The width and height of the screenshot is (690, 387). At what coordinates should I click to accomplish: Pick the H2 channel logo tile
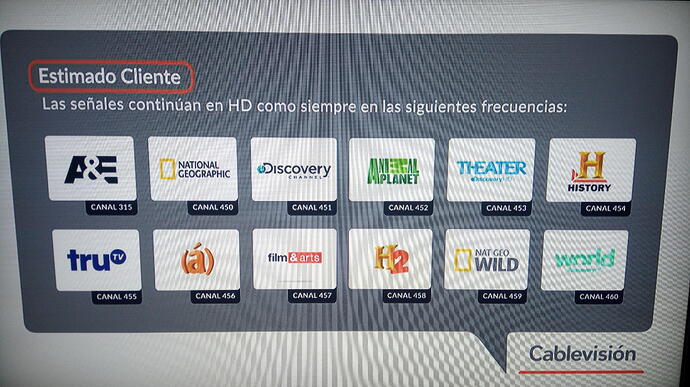390,259
